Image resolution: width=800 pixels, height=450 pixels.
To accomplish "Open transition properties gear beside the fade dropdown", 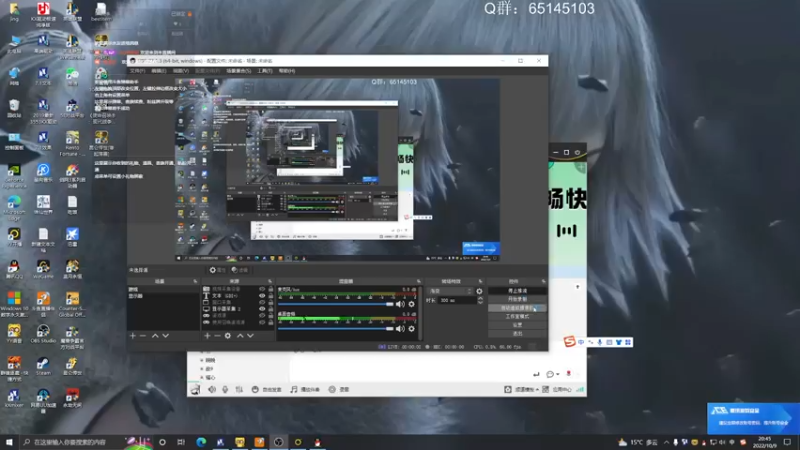I will (479, 291).
